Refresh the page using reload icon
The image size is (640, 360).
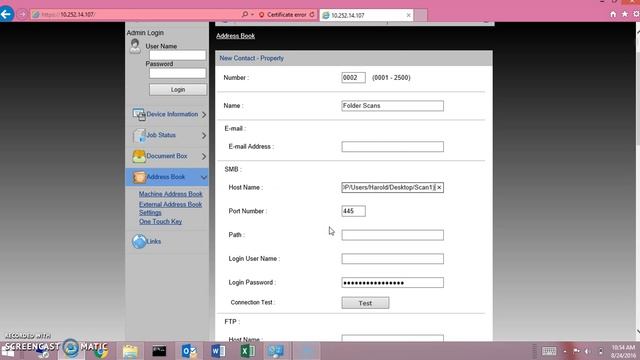pos(312,14)
